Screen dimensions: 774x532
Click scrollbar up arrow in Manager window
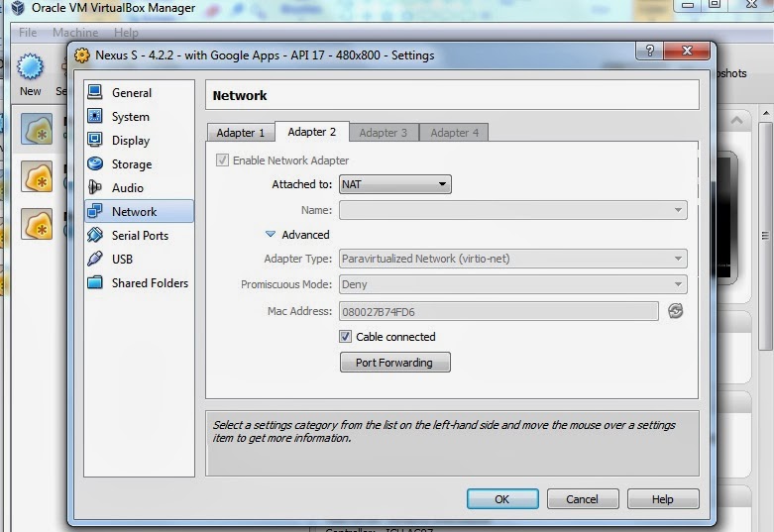[766, 114]
